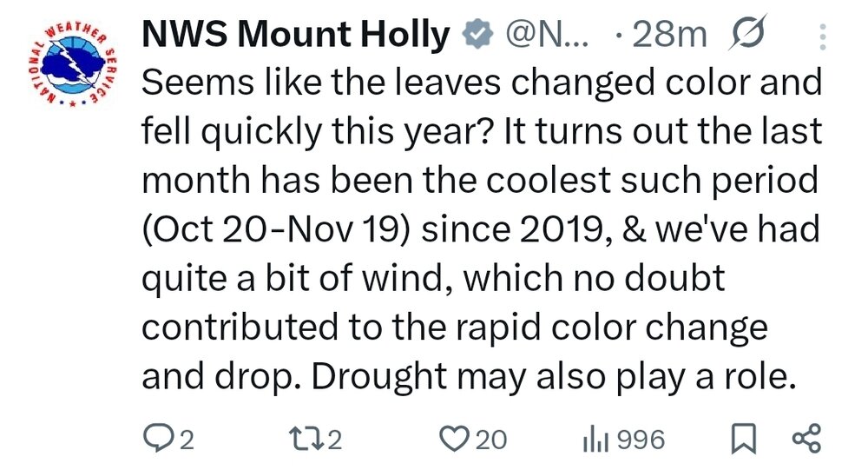Bookmark this NWS Mount Holly post
868x470 pixels.
[740, 439]
